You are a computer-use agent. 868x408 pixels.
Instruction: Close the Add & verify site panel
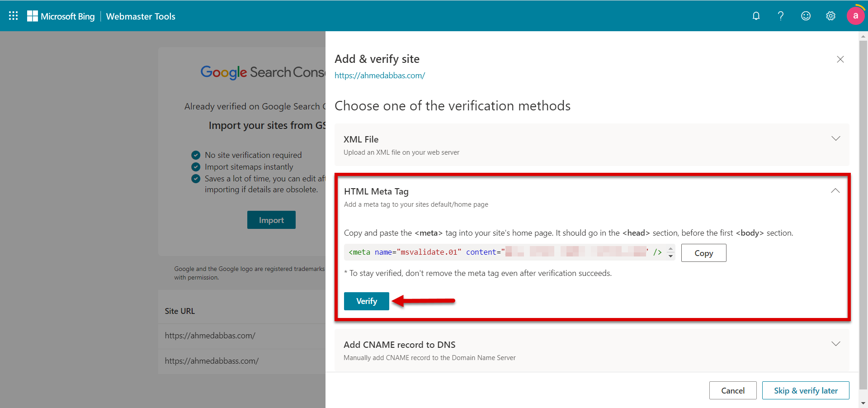(x=840, y=59)
